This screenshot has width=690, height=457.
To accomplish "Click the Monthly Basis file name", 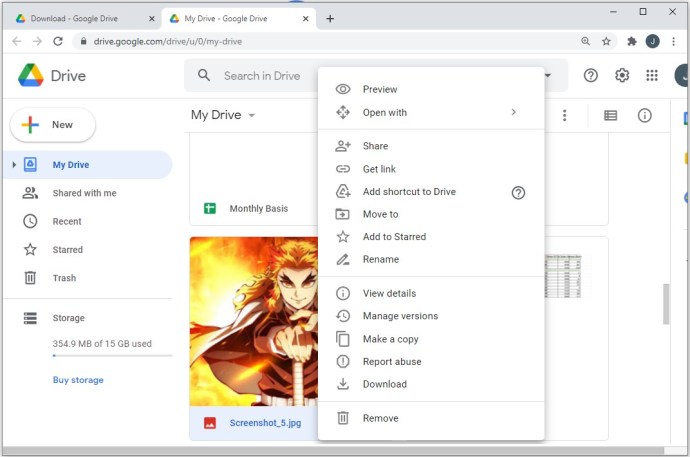I will [259, 208].
